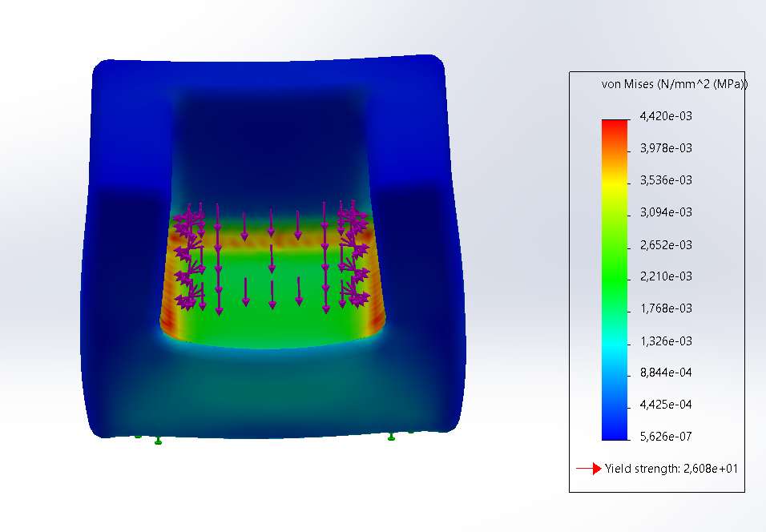Image resolution: width=766 pixels, height=532 pixels.
Task: Select the green stressed seat surface
Action: 272,320
